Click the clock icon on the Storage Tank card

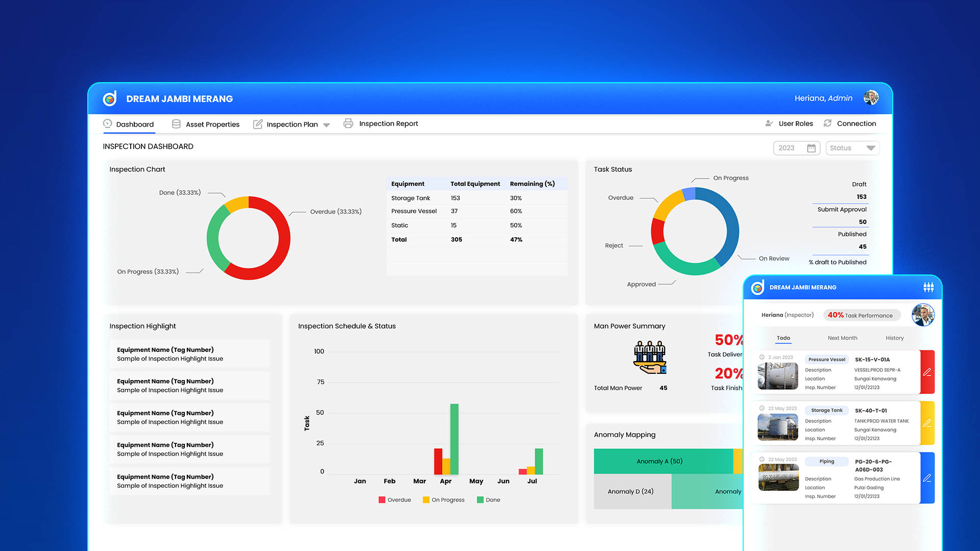click(x=762, y=408)
